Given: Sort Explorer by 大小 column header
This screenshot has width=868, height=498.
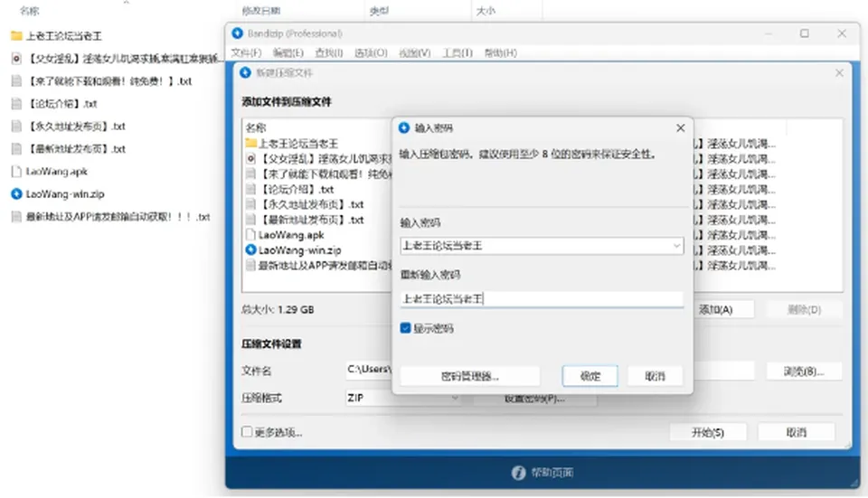Looking at the screenshot, I should [486, 11].
